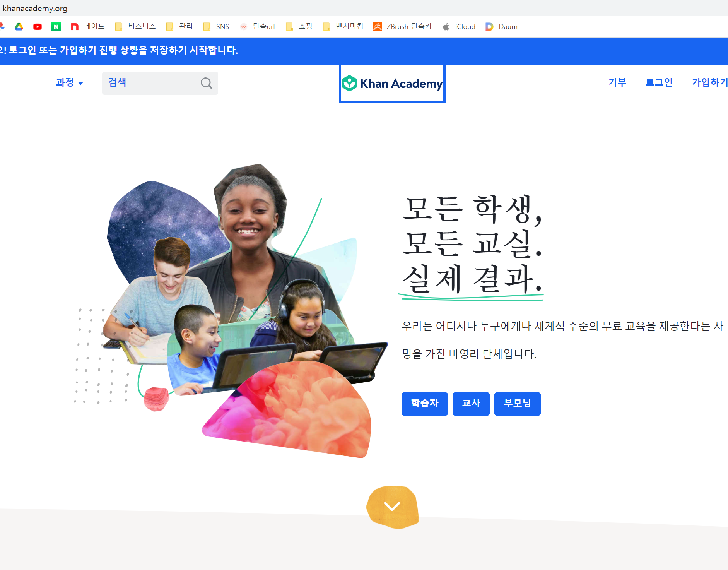Viewport: 728px width, 570px height.
Task: Open the 단축url bookmark
Action: pyautogui.click(x=258, y=26)
